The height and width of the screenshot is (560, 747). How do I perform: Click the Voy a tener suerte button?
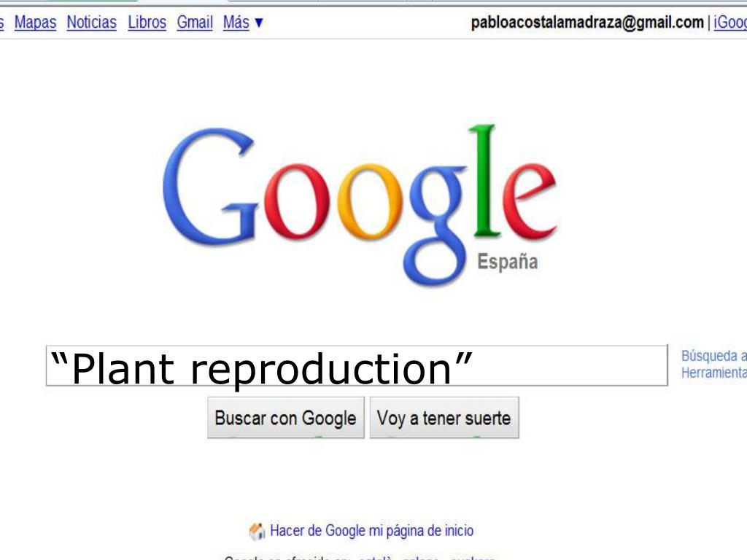point(444,418)
